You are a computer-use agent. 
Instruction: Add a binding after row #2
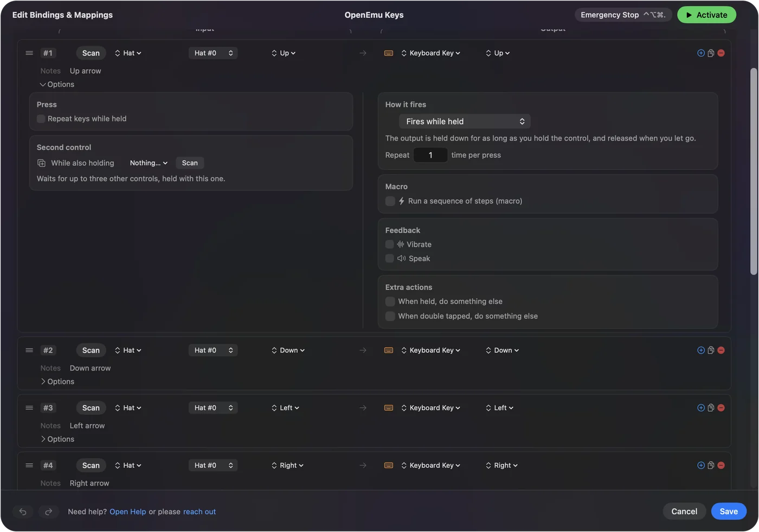click(x=701, y=350)
